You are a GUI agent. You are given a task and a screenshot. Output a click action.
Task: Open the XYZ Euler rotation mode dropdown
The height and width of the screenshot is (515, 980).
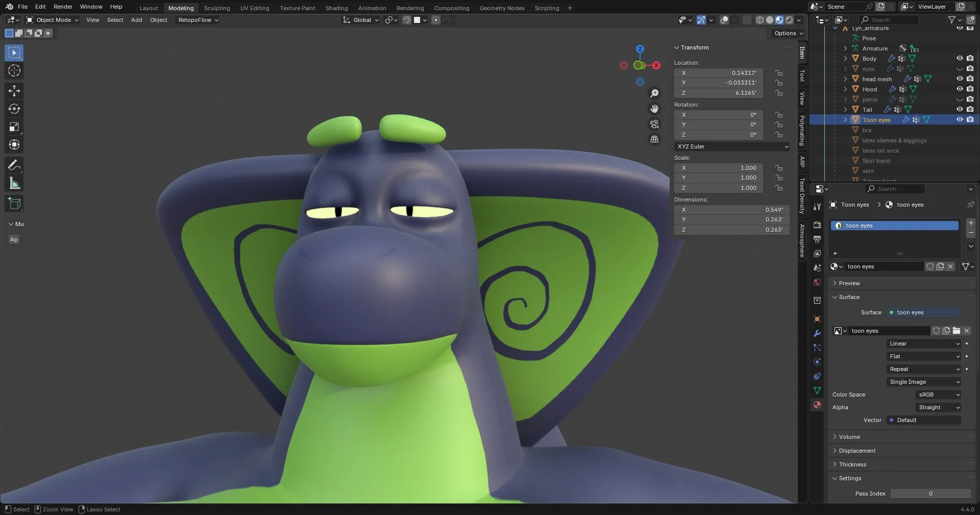732,146
